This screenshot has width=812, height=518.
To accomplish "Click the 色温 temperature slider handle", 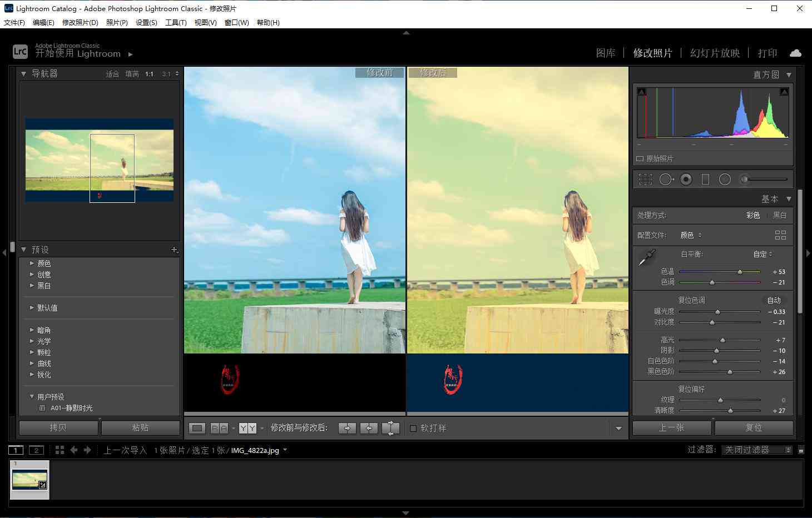I will click(740, 272).
